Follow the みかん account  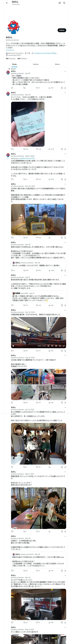(62, 30)
